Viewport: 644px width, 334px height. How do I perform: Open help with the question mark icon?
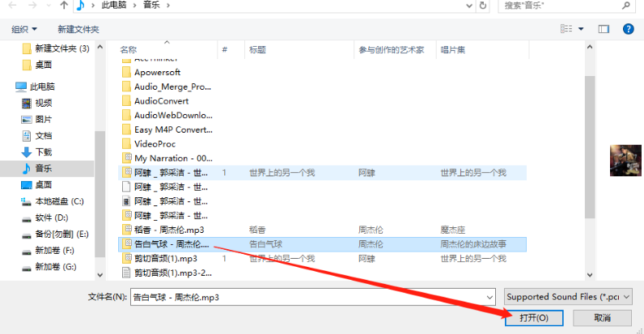point(628,29)
